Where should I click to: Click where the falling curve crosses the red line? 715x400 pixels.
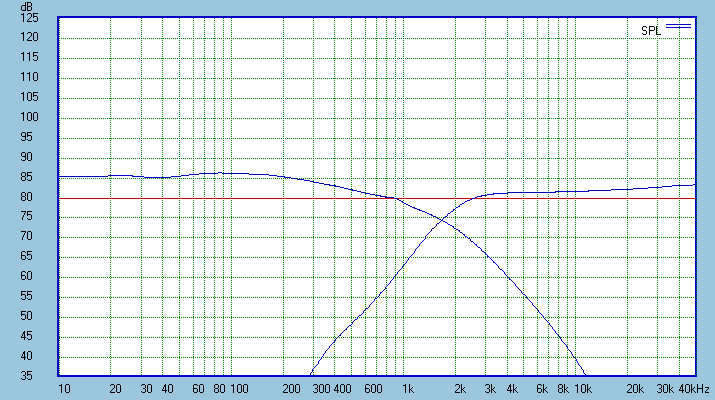point(394,198)
